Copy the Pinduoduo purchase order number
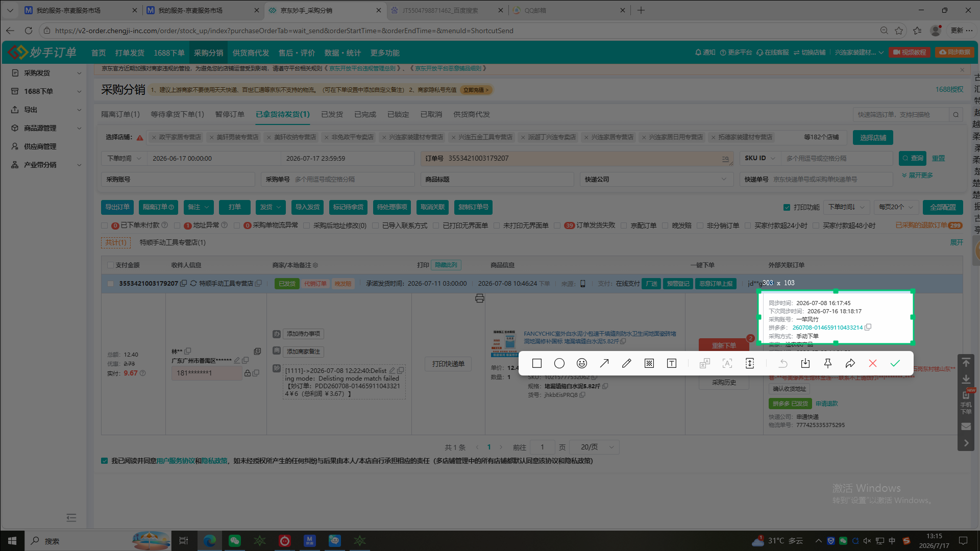This screenshot has width=980, height=551. click(x=868, y=327)
